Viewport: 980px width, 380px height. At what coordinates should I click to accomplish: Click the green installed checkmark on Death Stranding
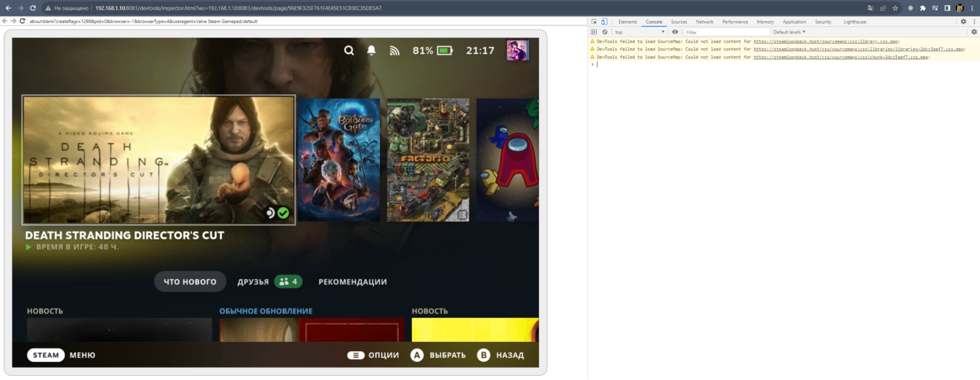(283, 213)
